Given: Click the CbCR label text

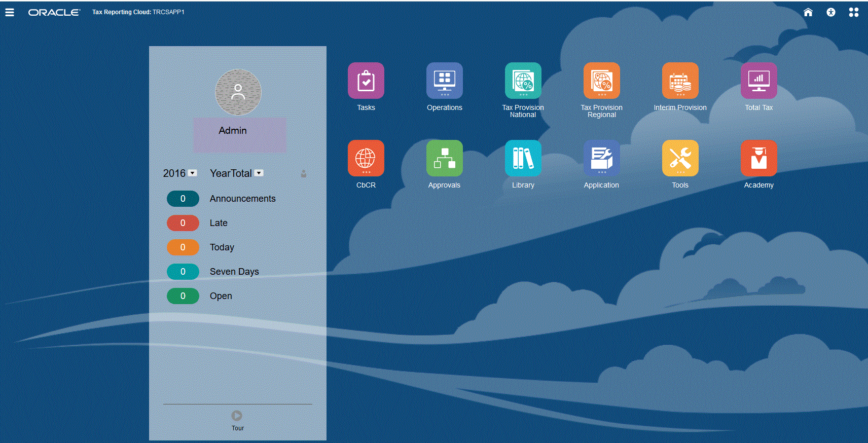Looking at the screenshot, I should click(x=366, y=185).
